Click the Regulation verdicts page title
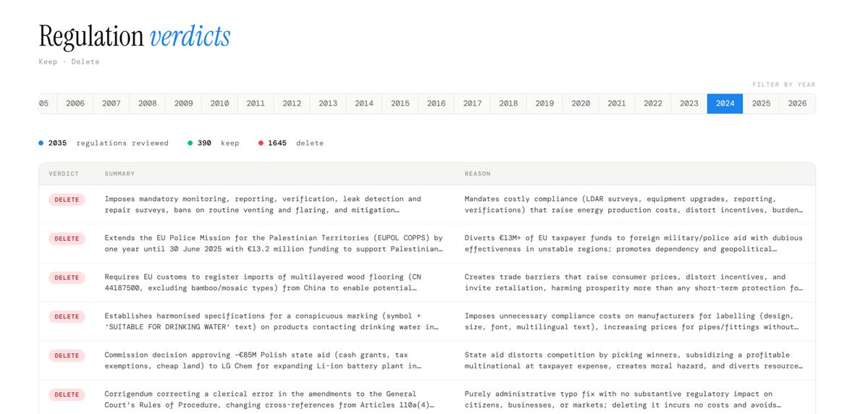Screen dimensions: 868x414 135,36
